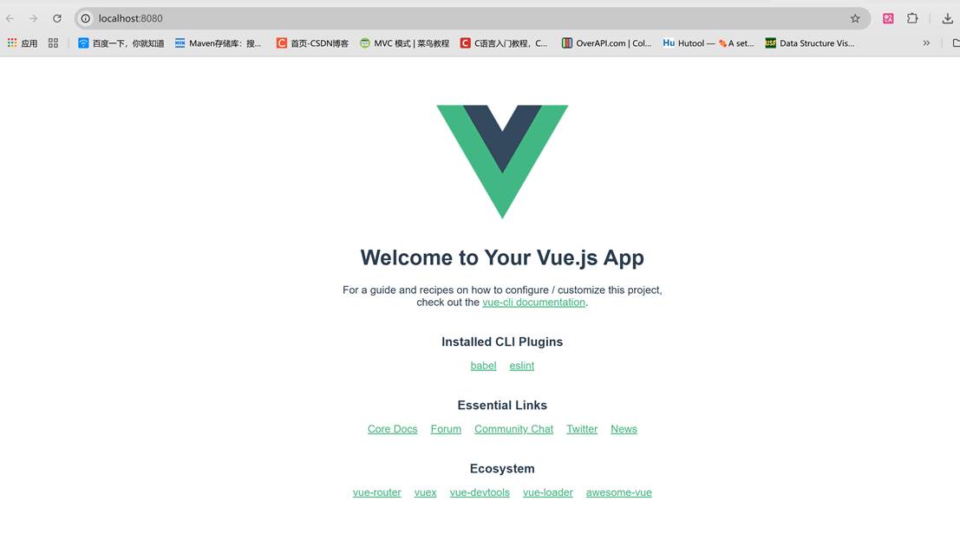The width and height of the screenshot is (960, 560).
Task: Reload the page with the refresh icon
Action: tap(57, 18)
